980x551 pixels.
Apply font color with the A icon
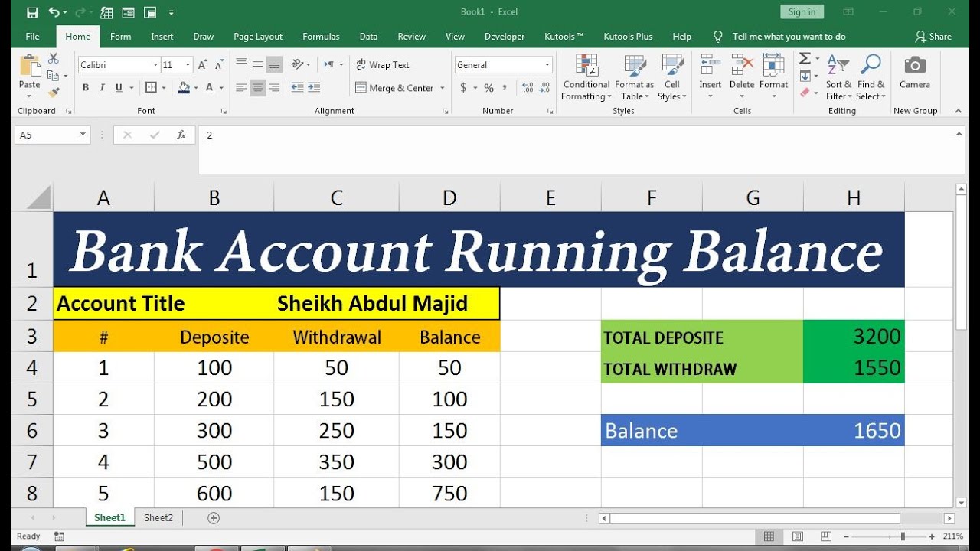(211, 87)
